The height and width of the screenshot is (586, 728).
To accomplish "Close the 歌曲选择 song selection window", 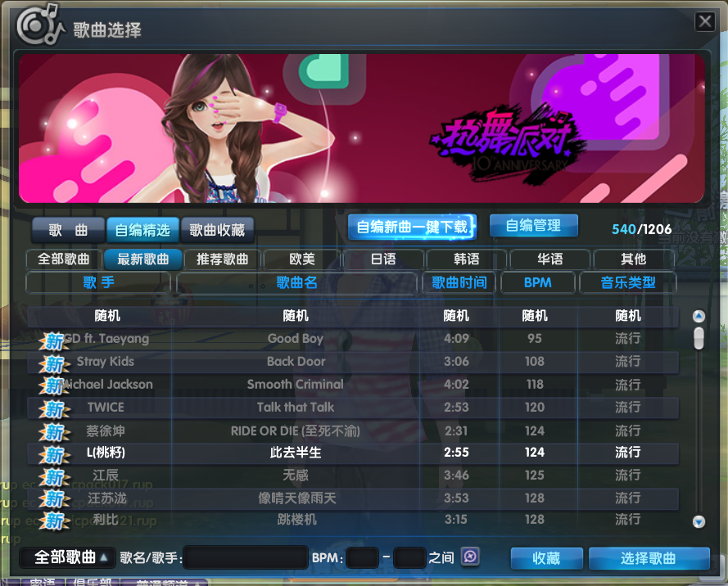I will [704, 21].
